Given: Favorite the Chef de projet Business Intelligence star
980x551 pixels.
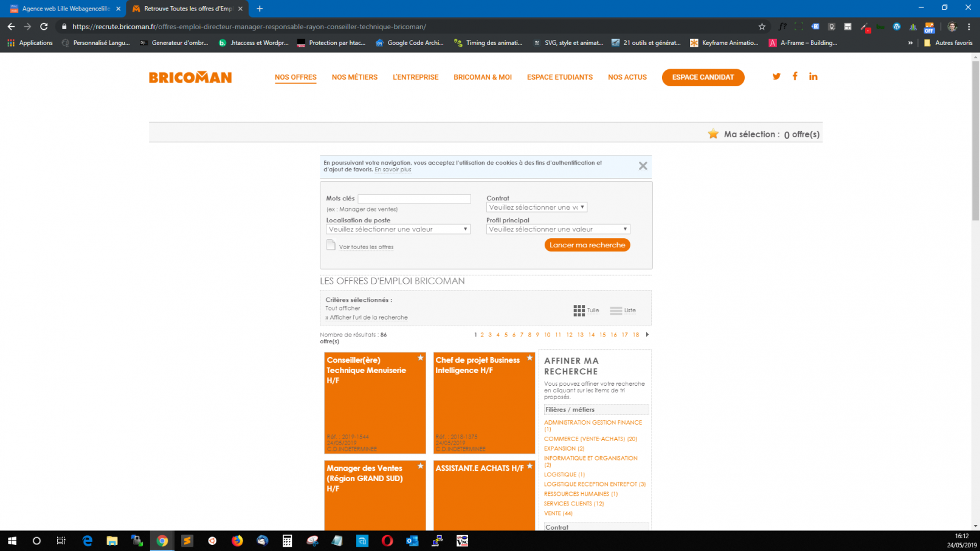Looking at the screenshot, I should (530, 358).
